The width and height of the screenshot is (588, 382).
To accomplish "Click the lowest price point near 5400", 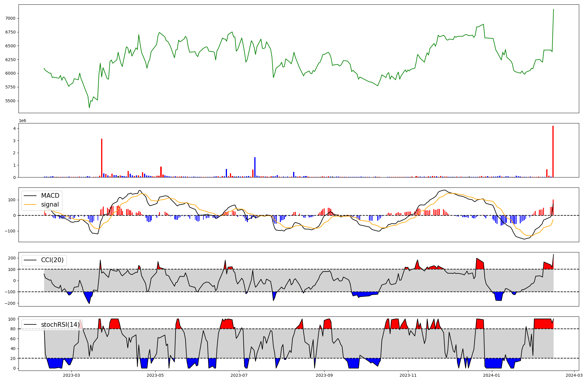I will (89, 108).
